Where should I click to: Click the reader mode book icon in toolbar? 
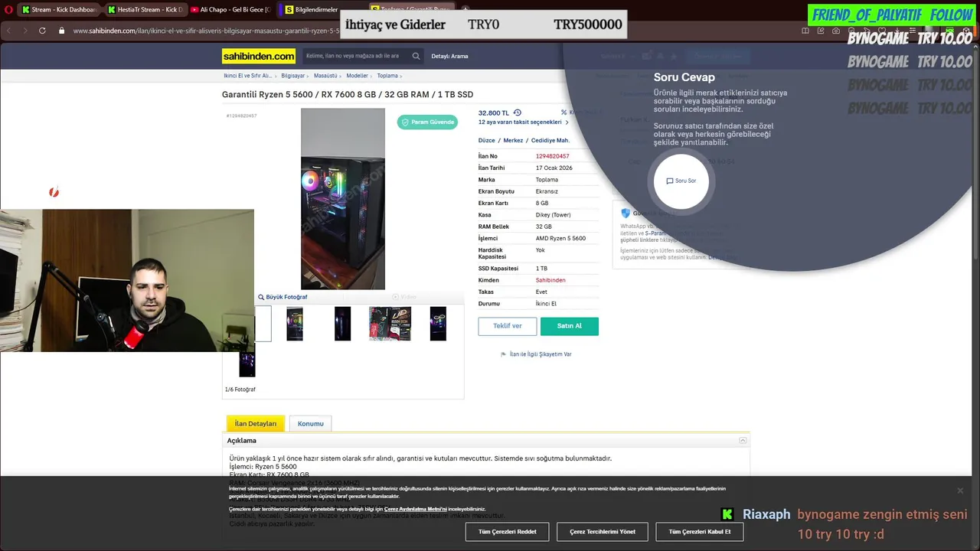pos(805,31)
